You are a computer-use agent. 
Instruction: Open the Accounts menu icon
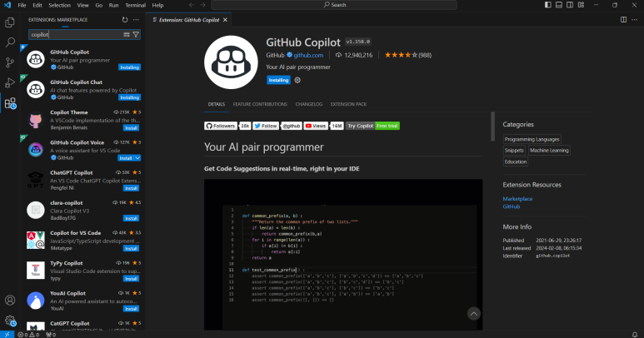click(10, 301)
